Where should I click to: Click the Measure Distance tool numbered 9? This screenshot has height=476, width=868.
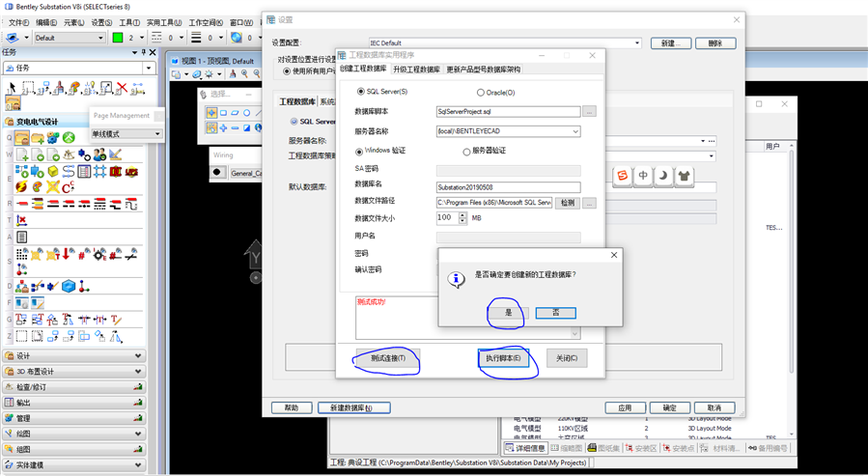pyautogui.click(x=138, y=88)
